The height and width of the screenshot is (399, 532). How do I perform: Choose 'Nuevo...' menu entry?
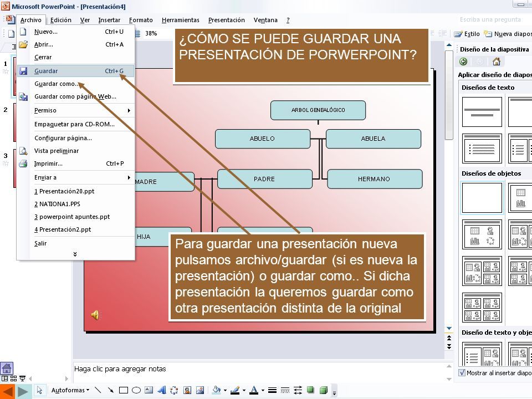[x=76, y=32]
